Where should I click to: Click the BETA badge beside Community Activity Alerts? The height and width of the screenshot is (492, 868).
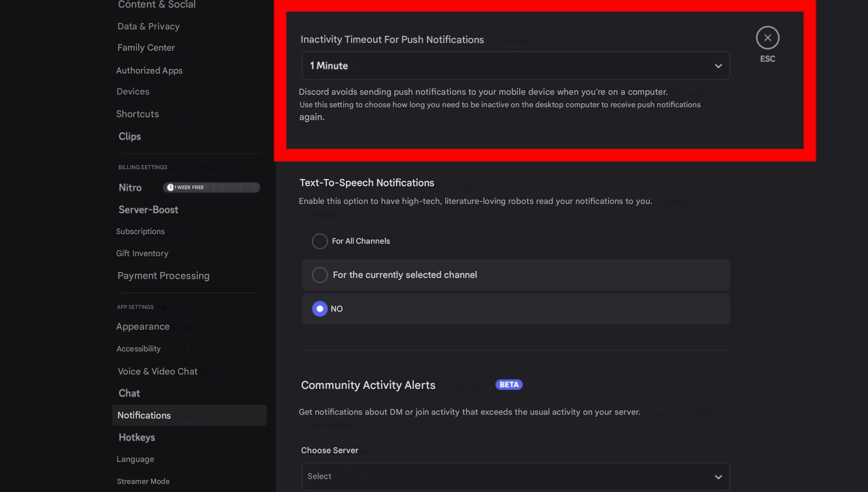pyautogui.click(x=508, y=385)
